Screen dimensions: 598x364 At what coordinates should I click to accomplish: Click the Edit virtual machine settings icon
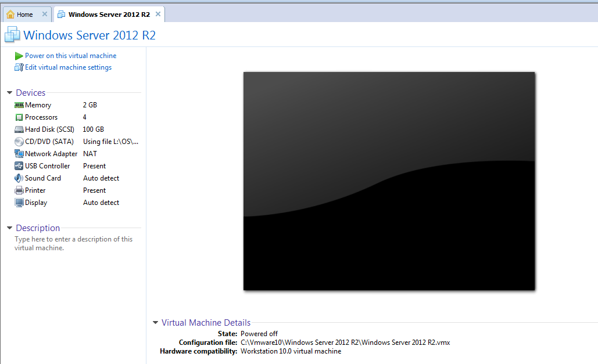point(19,67)
